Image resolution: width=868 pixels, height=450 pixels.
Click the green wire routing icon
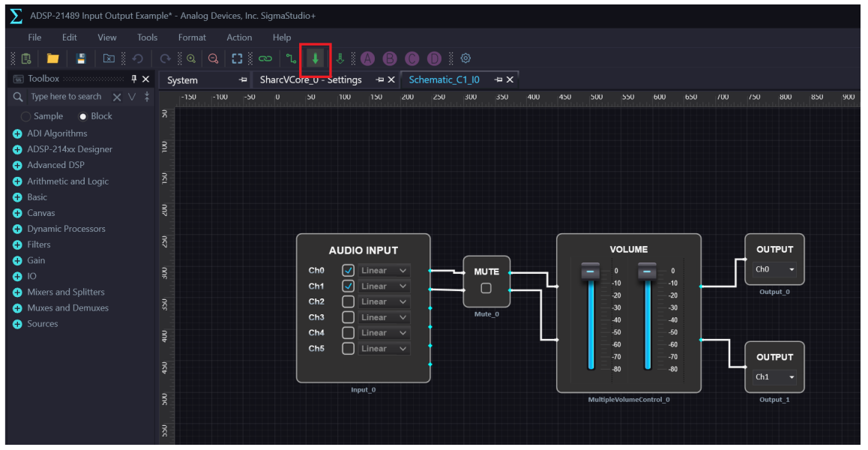(291, 58)
